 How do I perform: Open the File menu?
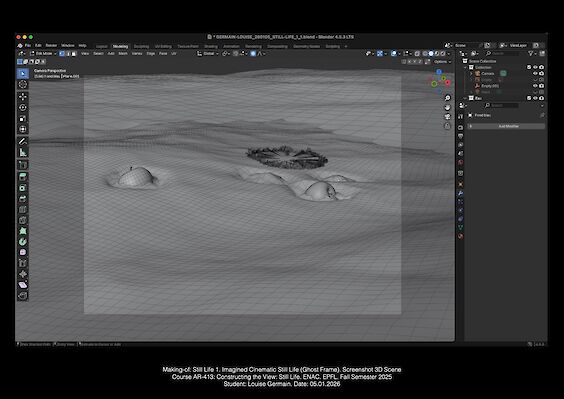coord(28,46)
